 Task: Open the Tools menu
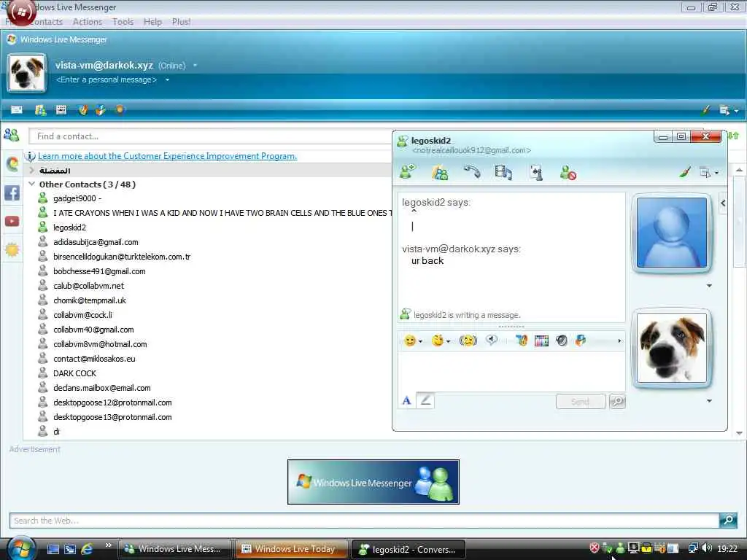pyautogui.click(x=123, y=22)
